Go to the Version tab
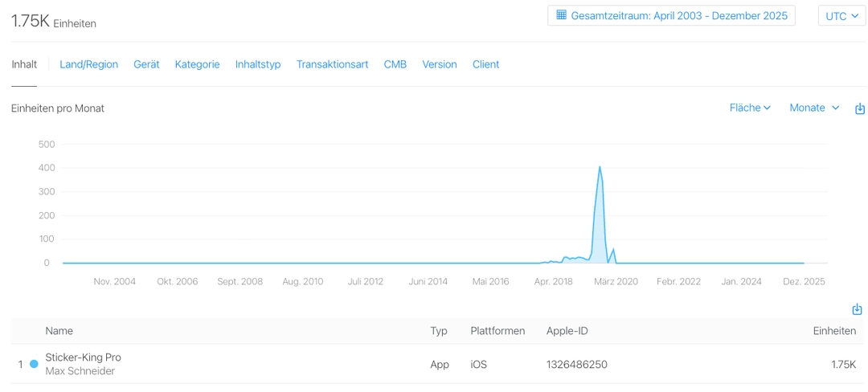Screen dimensions: 868x392 [439, 64]
